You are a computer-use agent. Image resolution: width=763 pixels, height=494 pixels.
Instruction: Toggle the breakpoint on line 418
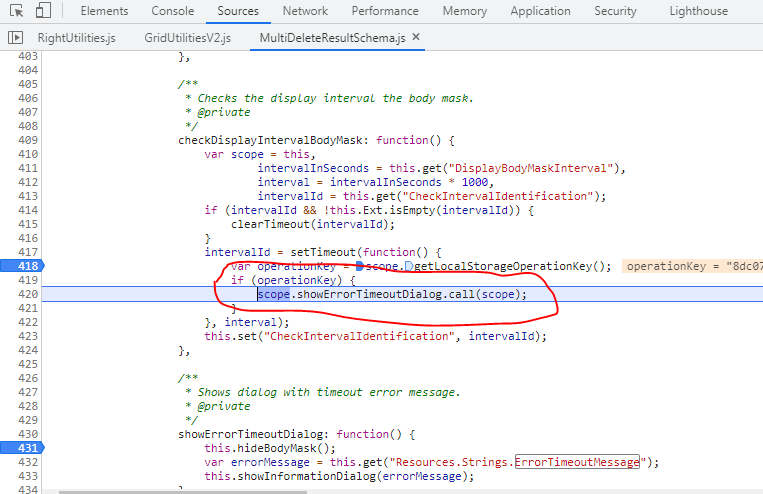pos(22,266)
